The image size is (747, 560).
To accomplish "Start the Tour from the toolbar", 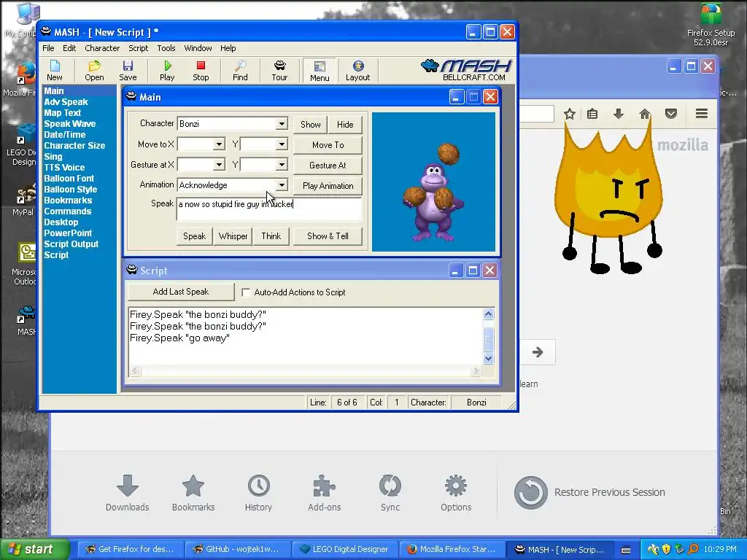I will (x=279, y=71).
